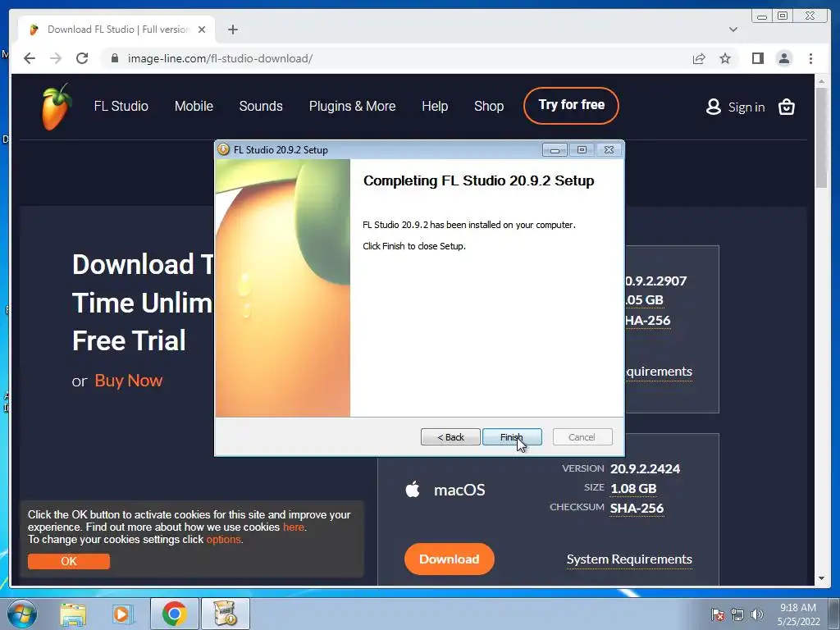The height and width of the screenshot is (630, 840).
Task: Open the cookies 'here' link
Action: point(294,527)
